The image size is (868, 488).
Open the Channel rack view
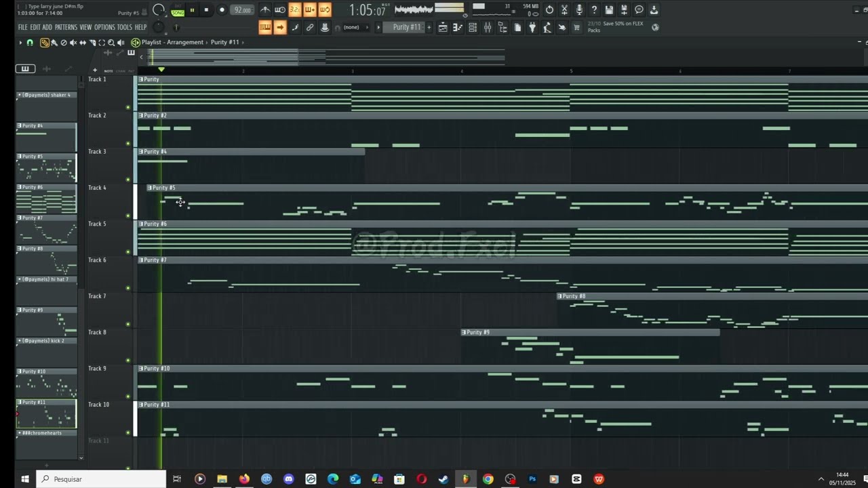[473, 28]
